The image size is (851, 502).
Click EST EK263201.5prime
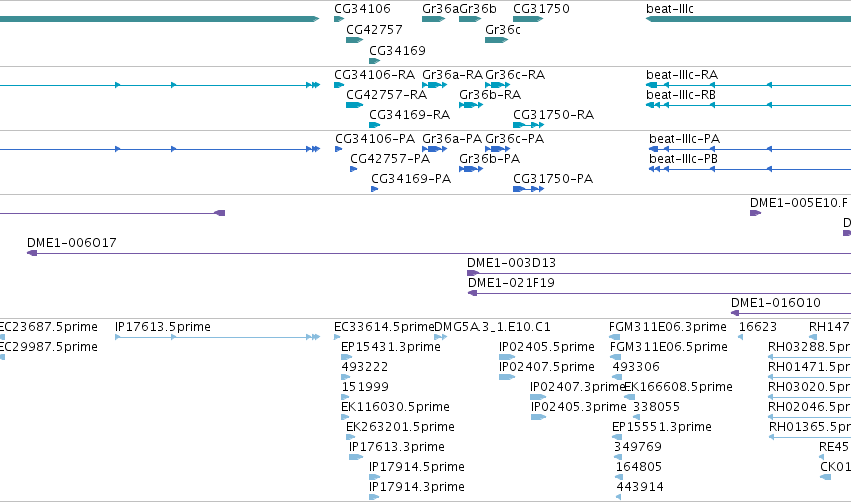400,428
